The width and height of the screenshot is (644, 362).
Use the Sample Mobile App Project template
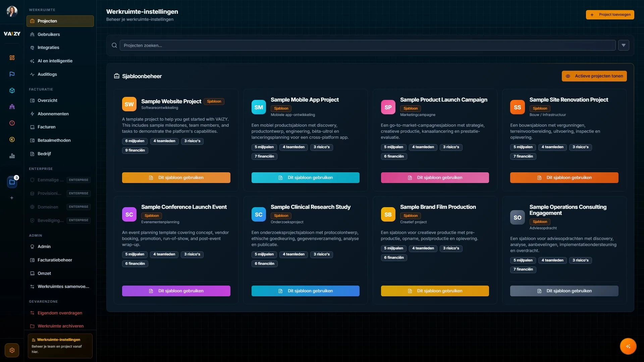click(305, 178)
